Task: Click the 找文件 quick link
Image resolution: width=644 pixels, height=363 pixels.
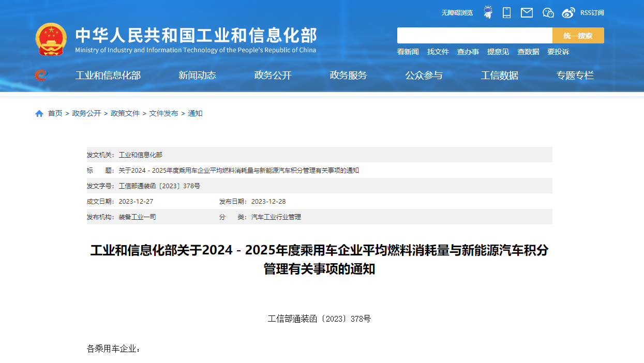Action: pyautogui.click(x=438, y=52)
